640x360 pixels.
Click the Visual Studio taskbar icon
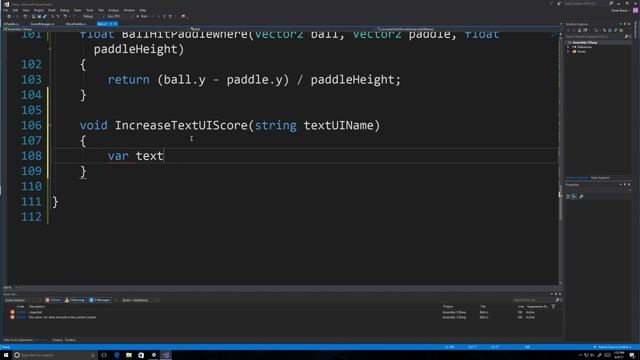pyautogui.click(x=166, y=355)
